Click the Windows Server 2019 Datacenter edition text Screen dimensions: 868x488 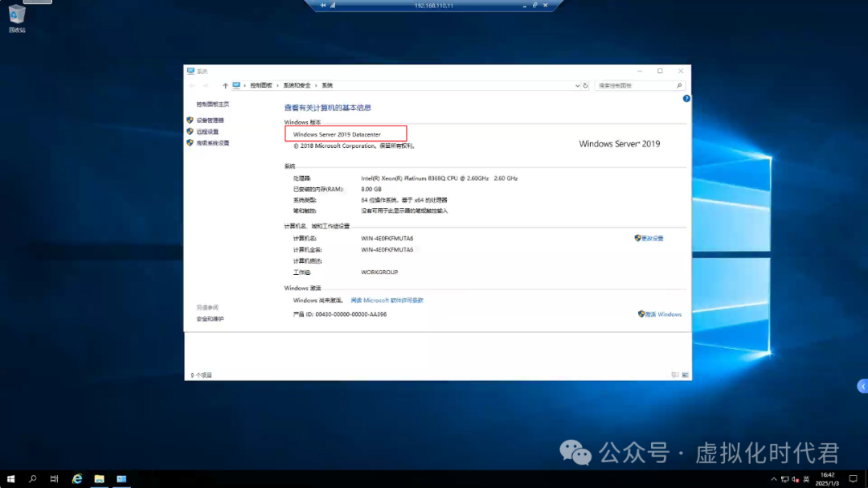point(337,134)
